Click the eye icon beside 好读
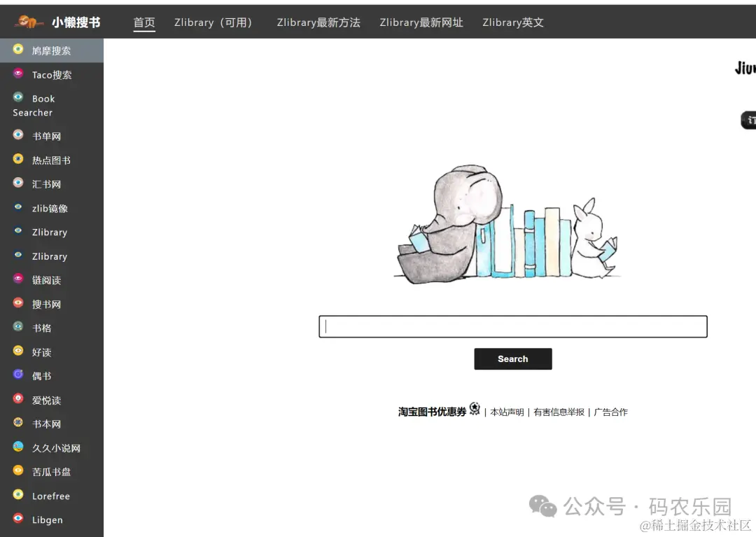 click(x=17, y=351)
